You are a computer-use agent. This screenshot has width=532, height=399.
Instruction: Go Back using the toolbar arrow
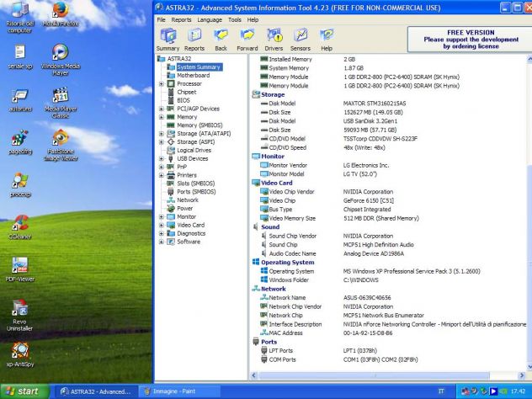click(x=221, y=40)
